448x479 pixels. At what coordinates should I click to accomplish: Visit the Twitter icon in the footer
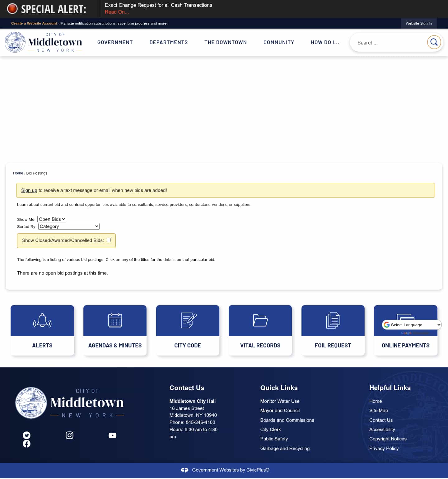coord(26,435)
